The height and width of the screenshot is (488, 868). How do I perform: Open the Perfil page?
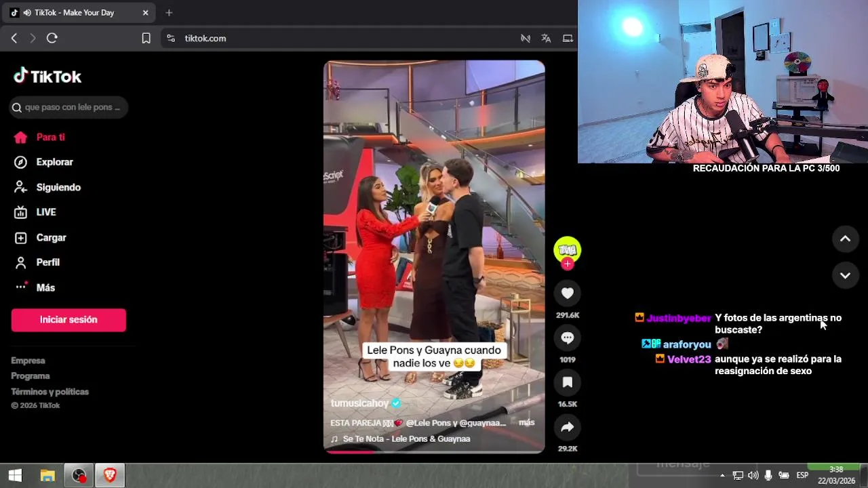[x=37, y=262]
